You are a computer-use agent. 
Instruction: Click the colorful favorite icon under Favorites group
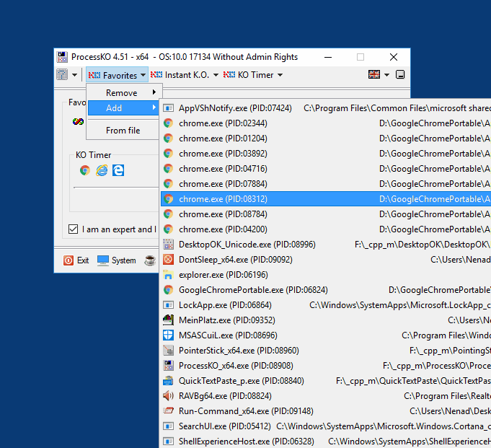tap(78, 122)
